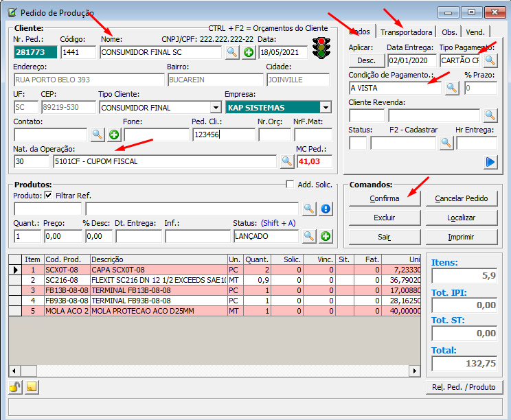Click the Código field 1441
511x420 pixels.
click(x=78, y=52)
